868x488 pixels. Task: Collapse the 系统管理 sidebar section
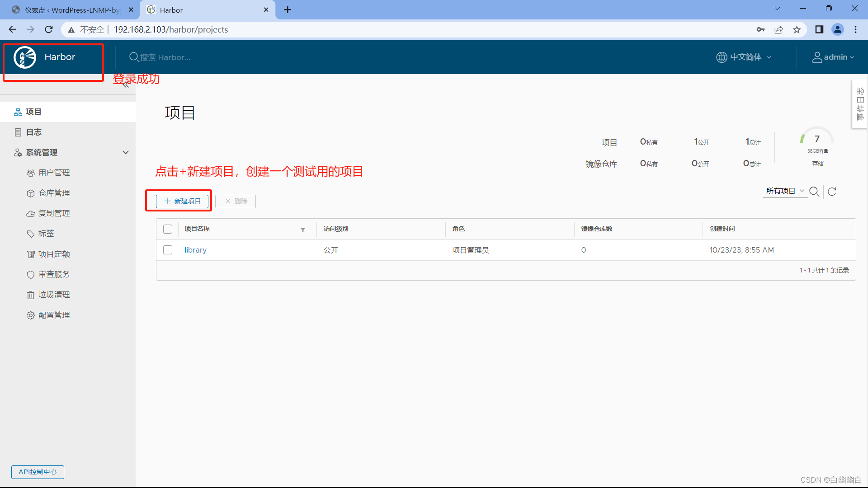tap(126, 152)
